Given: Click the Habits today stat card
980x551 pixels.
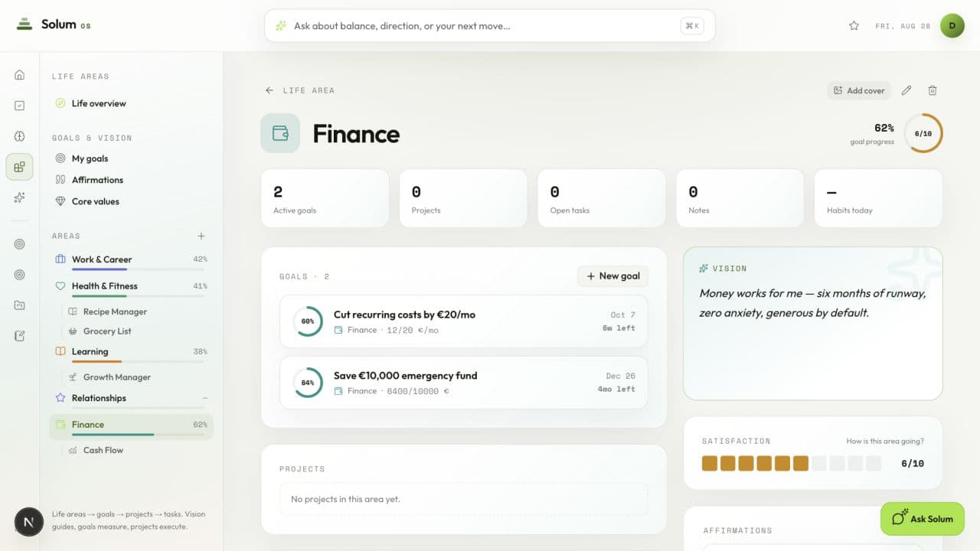Looking at the screenshot, I should (x=878, y=198).
